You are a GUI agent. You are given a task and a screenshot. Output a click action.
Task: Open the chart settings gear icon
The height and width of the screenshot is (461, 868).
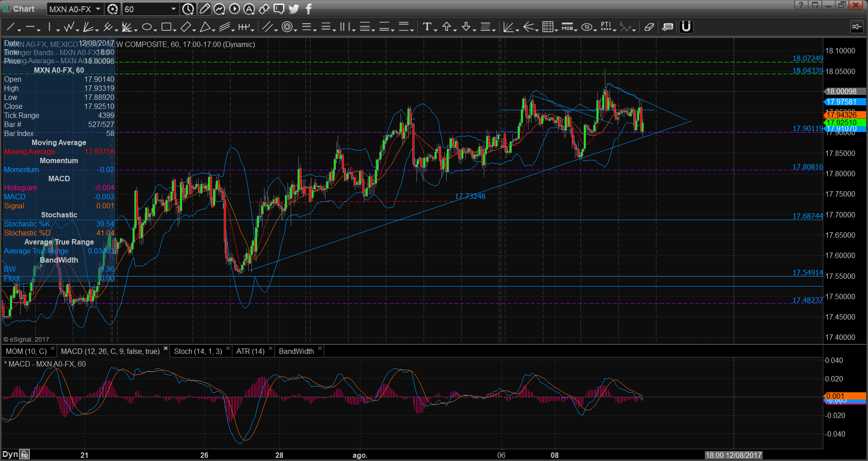pyautogui.click(x=113, y=9)
